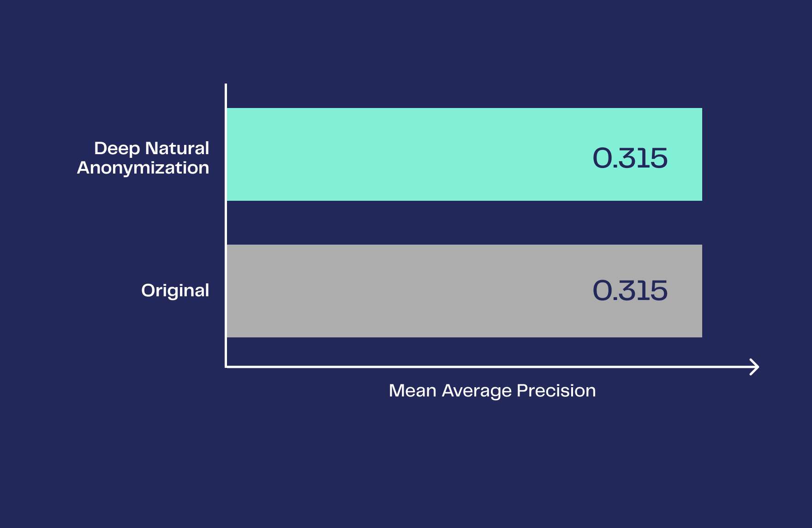Click the word Mean in the axis title
The height and width of the screenshot is (528, 812).
tap(412, 391)
